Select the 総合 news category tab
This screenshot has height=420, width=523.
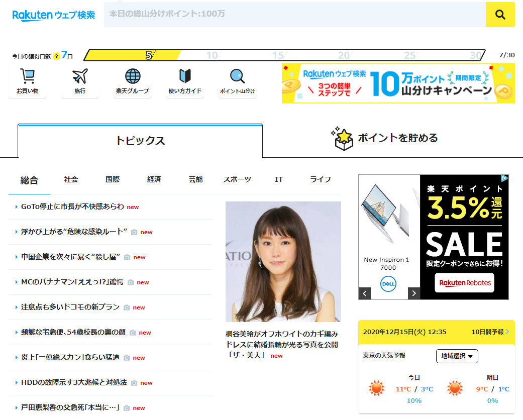29,180
